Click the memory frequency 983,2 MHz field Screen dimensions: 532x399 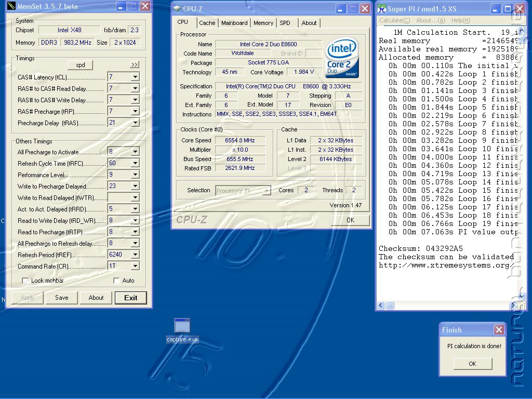click(78, 43)
